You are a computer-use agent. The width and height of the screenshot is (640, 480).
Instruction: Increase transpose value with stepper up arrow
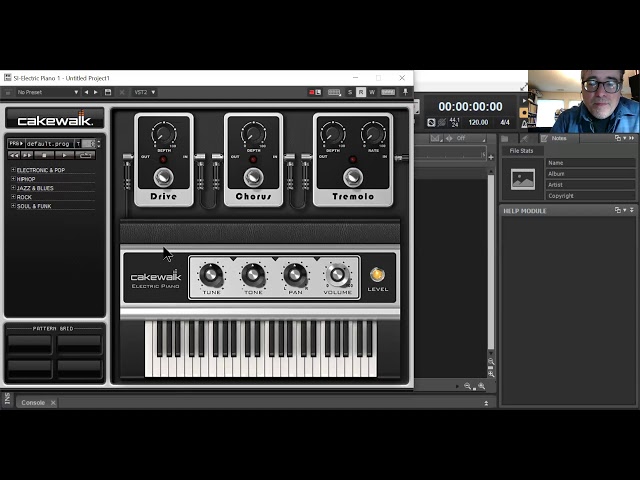(99, 141)
